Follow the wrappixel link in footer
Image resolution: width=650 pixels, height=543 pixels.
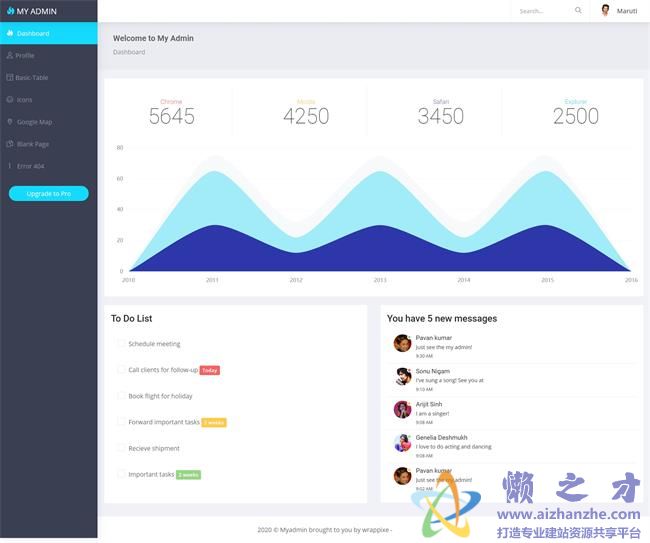(372, 530)
